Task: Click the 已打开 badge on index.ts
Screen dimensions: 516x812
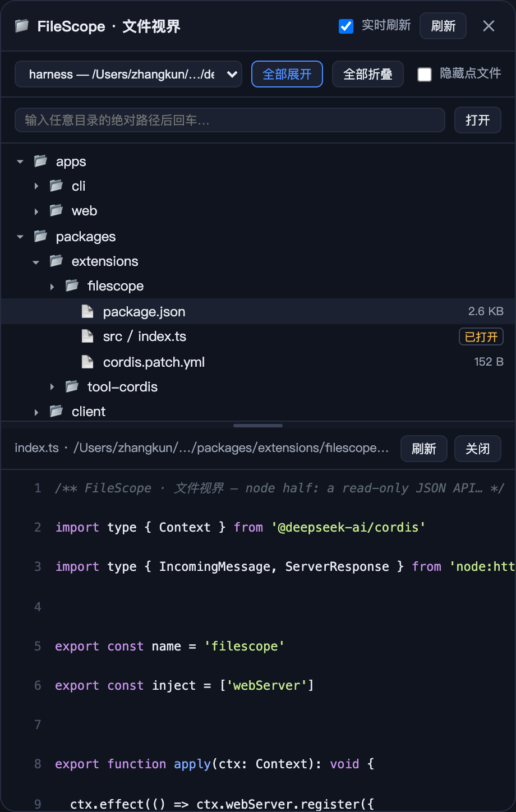Action: [x=481, y=336]
